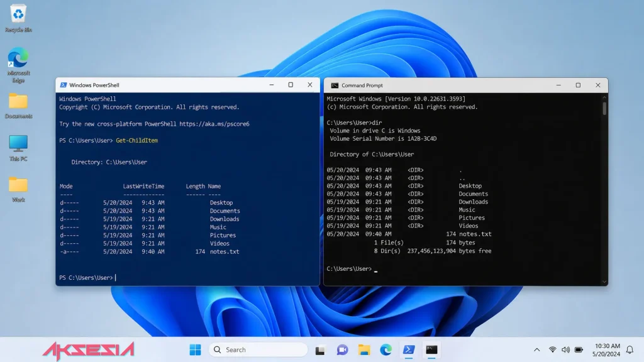Click 'Directory: C:\Users\User' in PowerShell
Viewport: 644px width, 362px height.
109,162
